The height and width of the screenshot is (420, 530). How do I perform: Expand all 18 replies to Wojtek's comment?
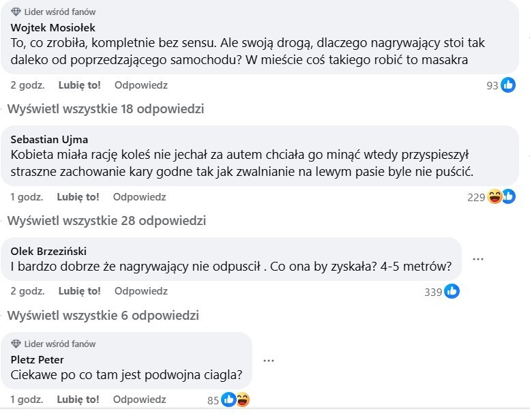(105, 109)
